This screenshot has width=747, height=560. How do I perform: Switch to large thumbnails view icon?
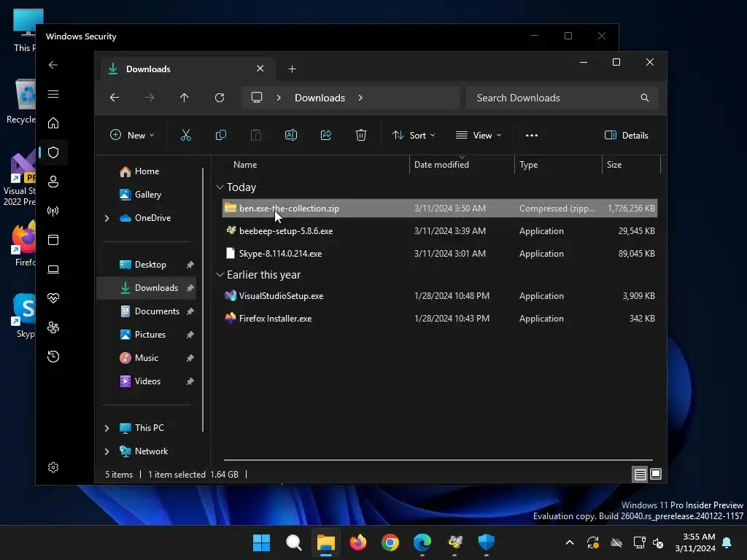656,474
